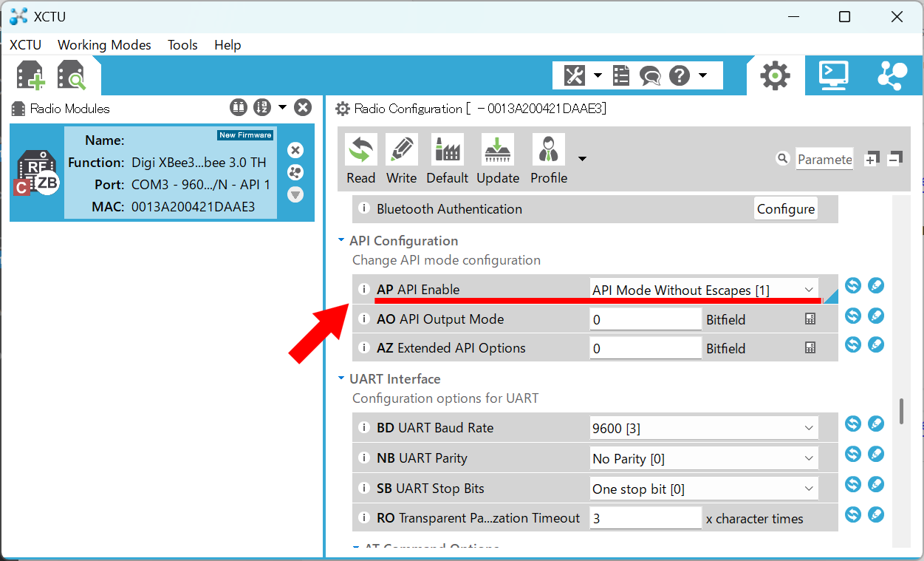
Task: Open the AP API Enable dropdown
Action: click(704, 290)
